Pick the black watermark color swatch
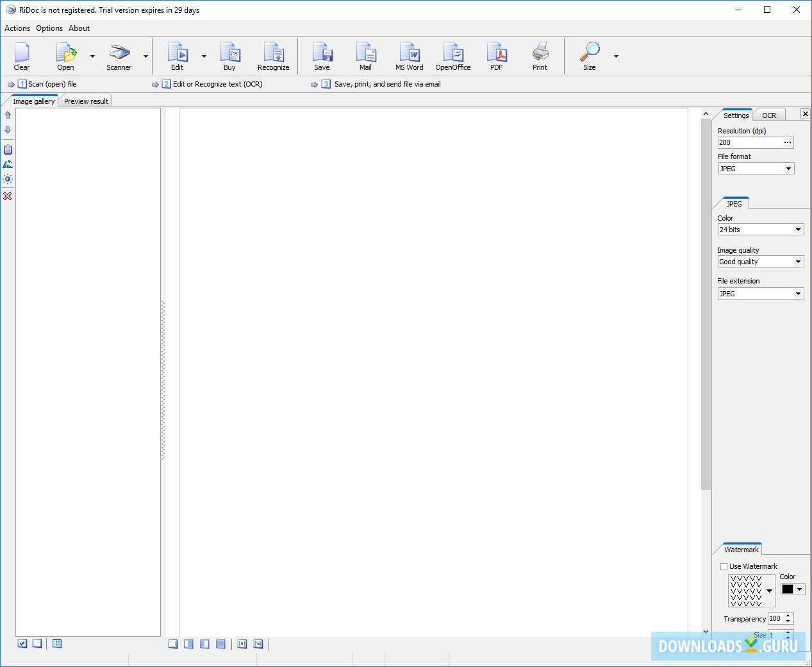This screenshot has height=667, width=812. 788,589
